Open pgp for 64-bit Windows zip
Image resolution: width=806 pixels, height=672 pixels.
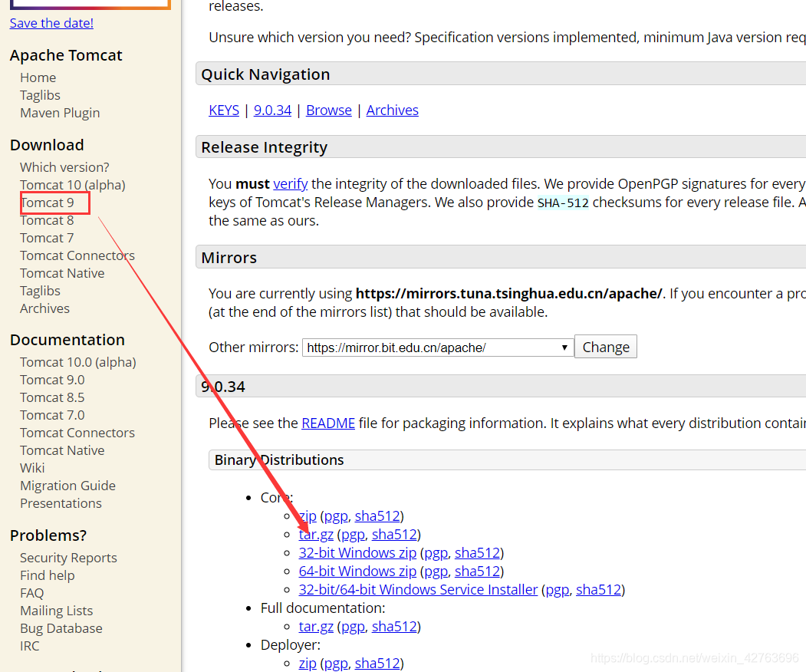(x=436, y=572)
